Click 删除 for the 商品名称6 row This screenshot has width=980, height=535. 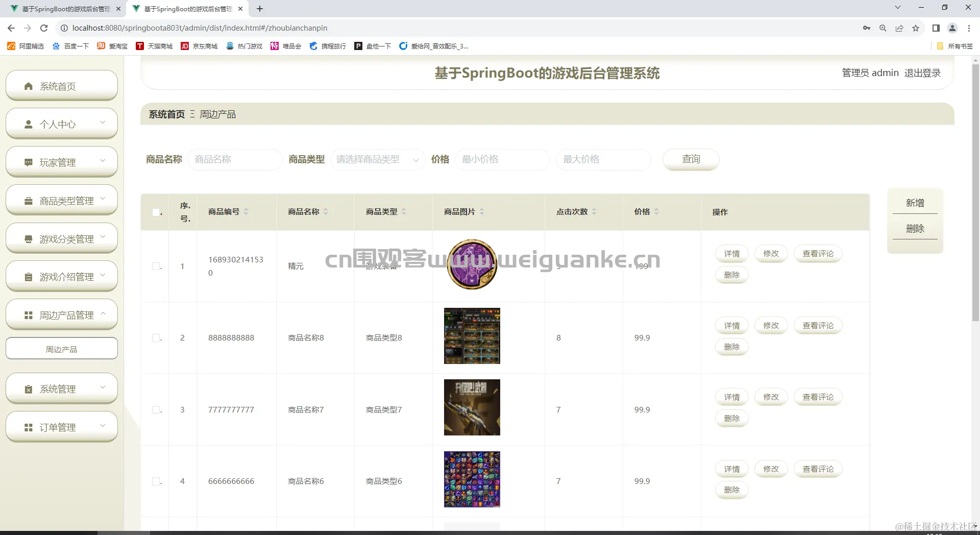click(x=732, y=490)
